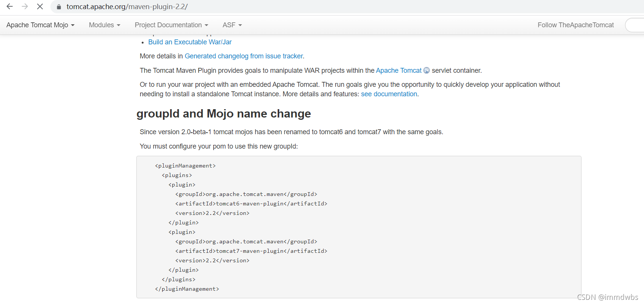The image size is (644, 304).
Task: Click the search box in navbar
Action: click(x=635, y=25)
